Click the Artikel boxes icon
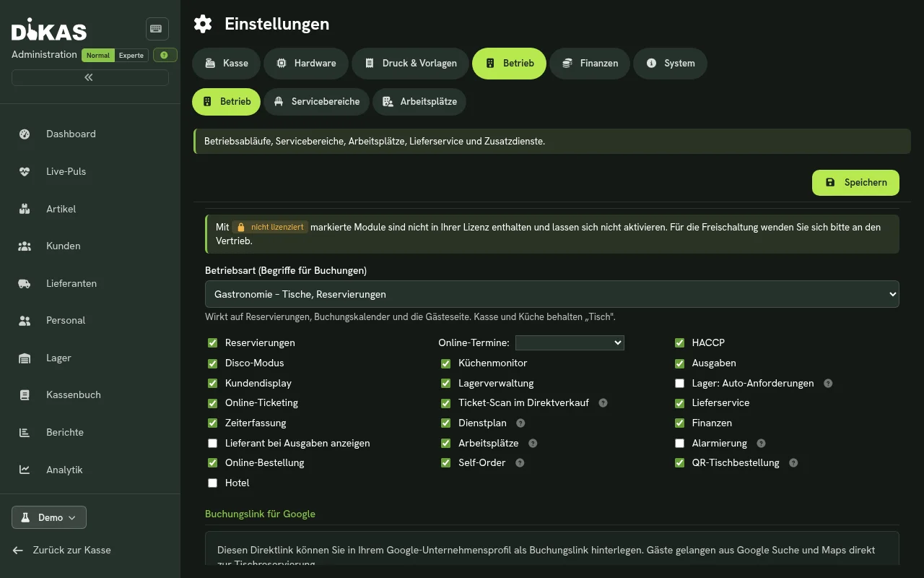 (x=25, y=210)
